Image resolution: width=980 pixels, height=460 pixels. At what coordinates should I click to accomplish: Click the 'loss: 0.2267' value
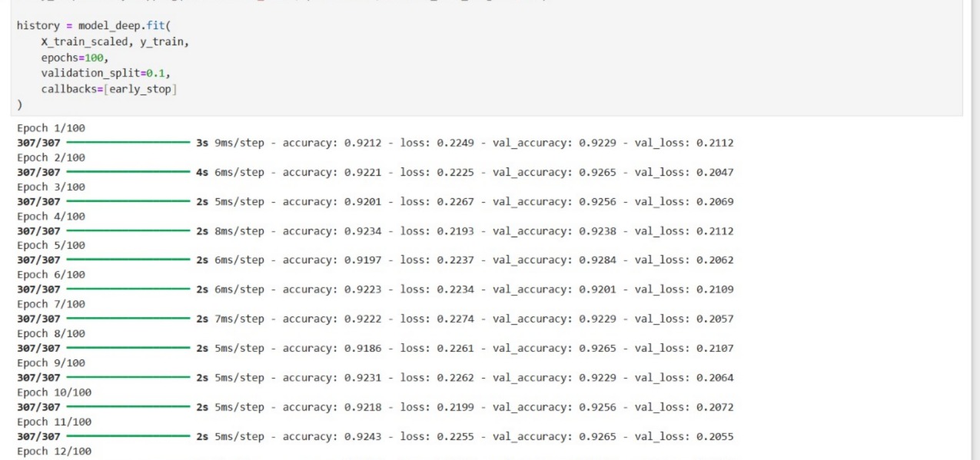pos(437,202)
